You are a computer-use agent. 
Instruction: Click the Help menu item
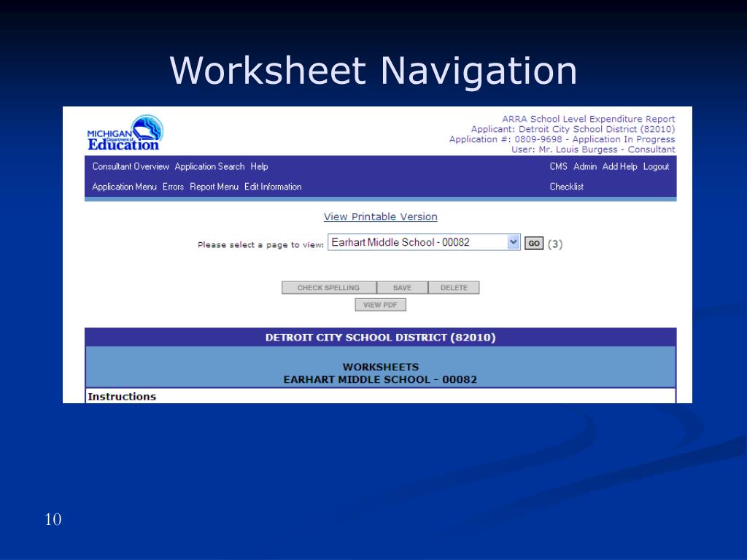[259, 167]
